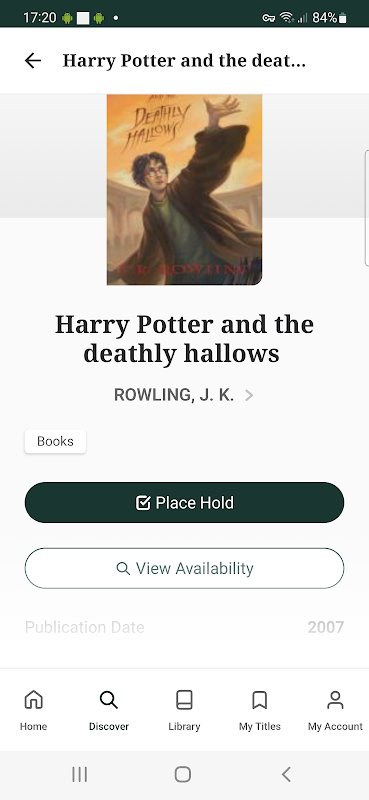The image size is (369, 800).
Task: Tap the main Harry Potter book title
Action: [184, 339]
